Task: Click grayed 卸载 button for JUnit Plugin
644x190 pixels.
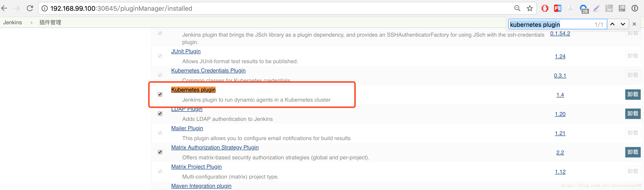Action: click(633, 56)
